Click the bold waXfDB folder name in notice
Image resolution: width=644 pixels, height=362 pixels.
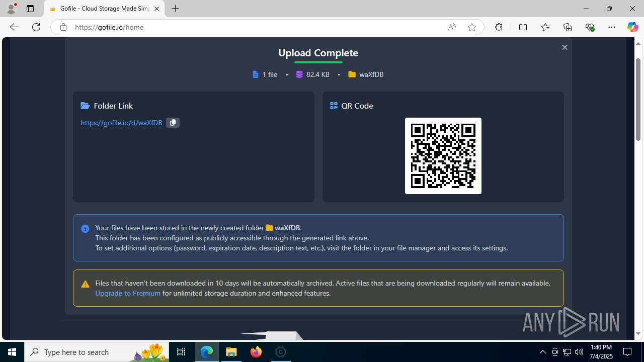(x=288, y=228)
